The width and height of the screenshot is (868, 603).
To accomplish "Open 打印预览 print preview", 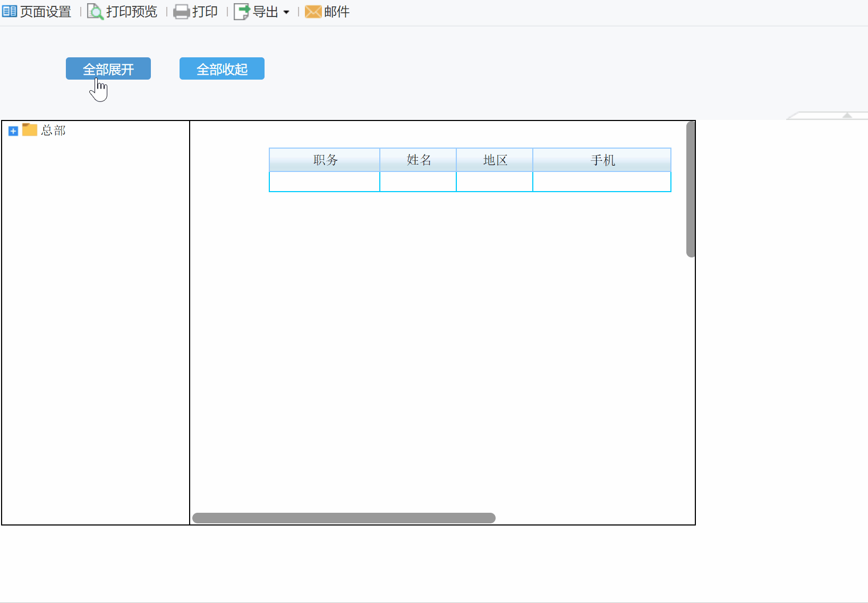I will [132, 12].
